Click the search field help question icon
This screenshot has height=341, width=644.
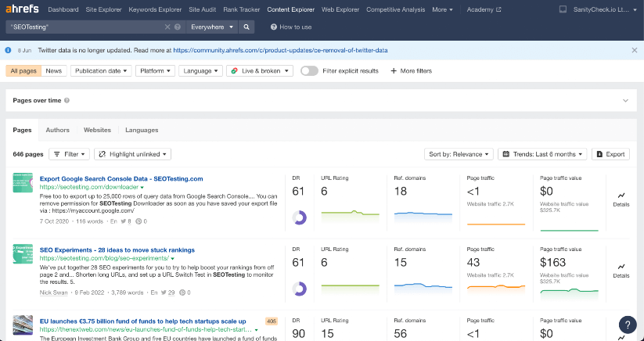[178, 27]
